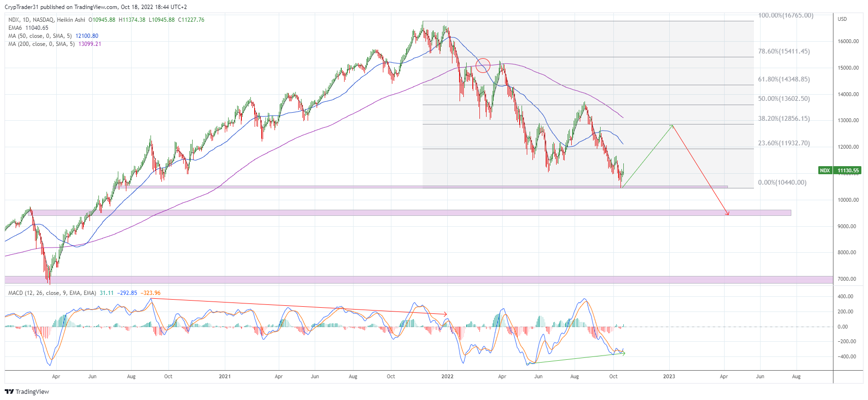
Task: Click the red circle marking the MA crossover
Action: (x=483, y=65)
